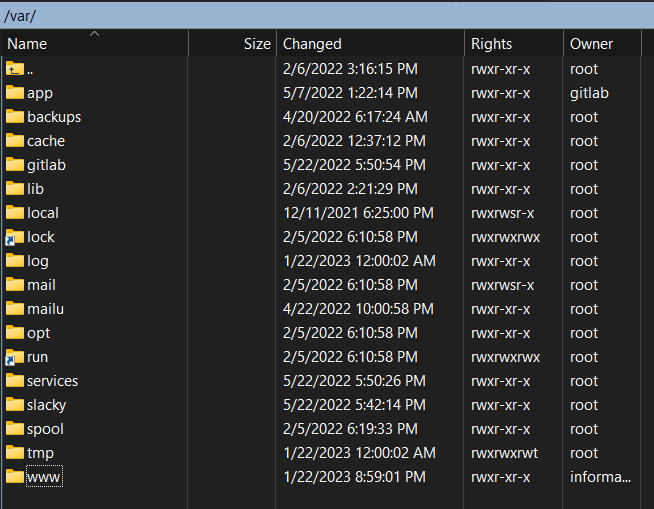This screenshot has width=654, height=509.
Task: Sort listing by Size column
Action: pos(257,44)
